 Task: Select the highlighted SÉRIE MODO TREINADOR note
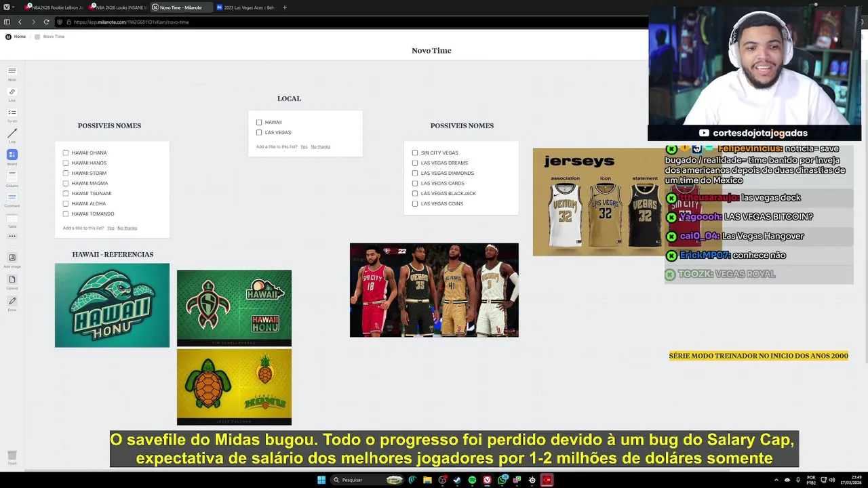click(x=758, y=356)
